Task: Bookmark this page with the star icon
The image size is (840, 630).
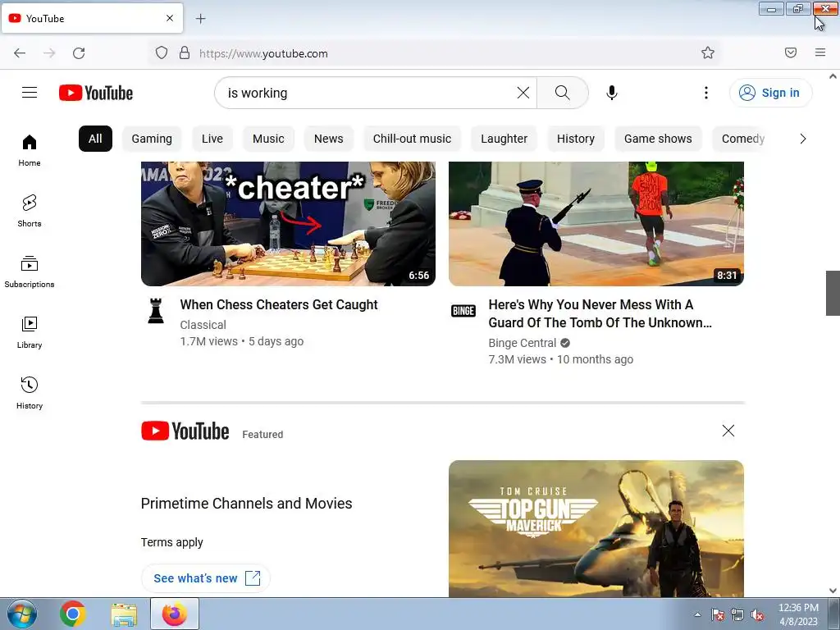Action: (x=708, y=52)
